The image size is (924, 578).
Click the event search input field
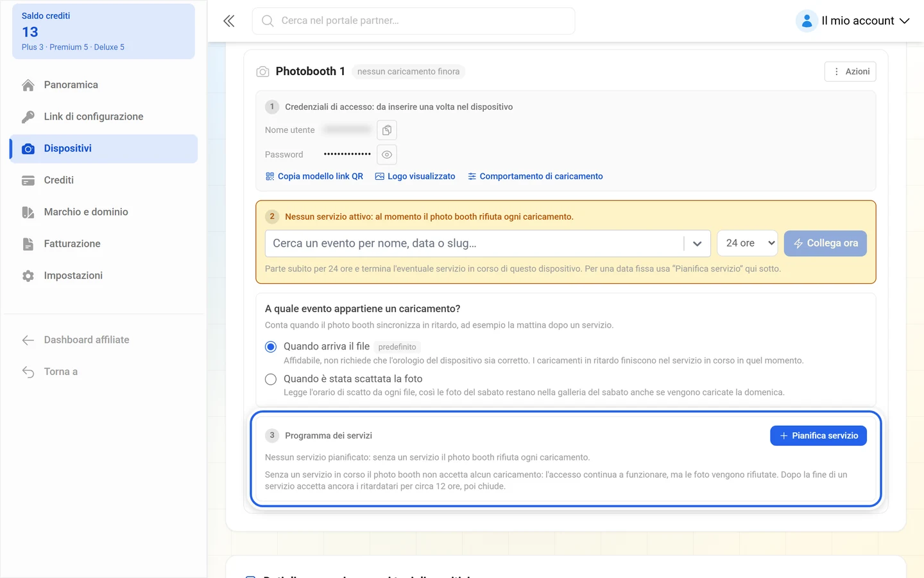pos(474,244)
